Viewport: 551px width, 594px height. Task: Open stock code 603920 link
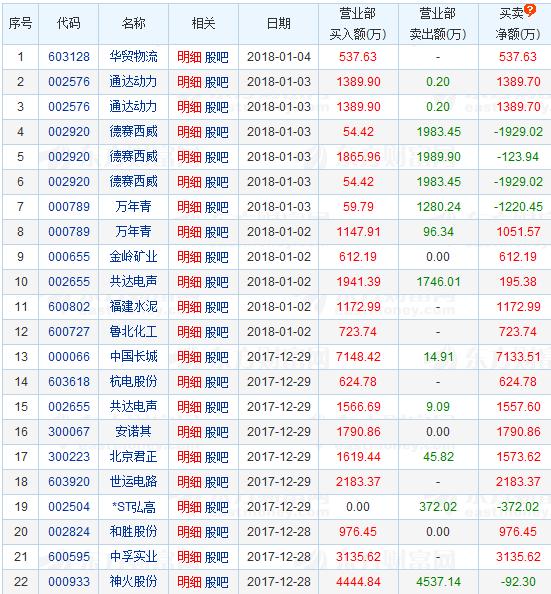tap(69, 482)
